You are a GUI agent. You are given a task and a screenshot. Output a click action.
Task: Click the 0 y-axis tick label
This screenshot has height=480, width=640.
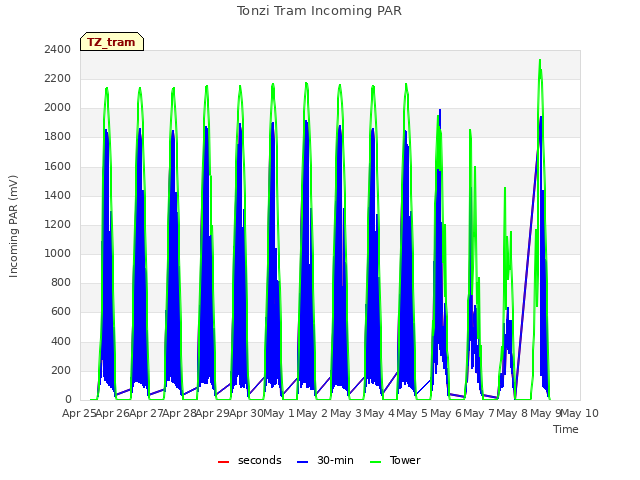[68, 400]
